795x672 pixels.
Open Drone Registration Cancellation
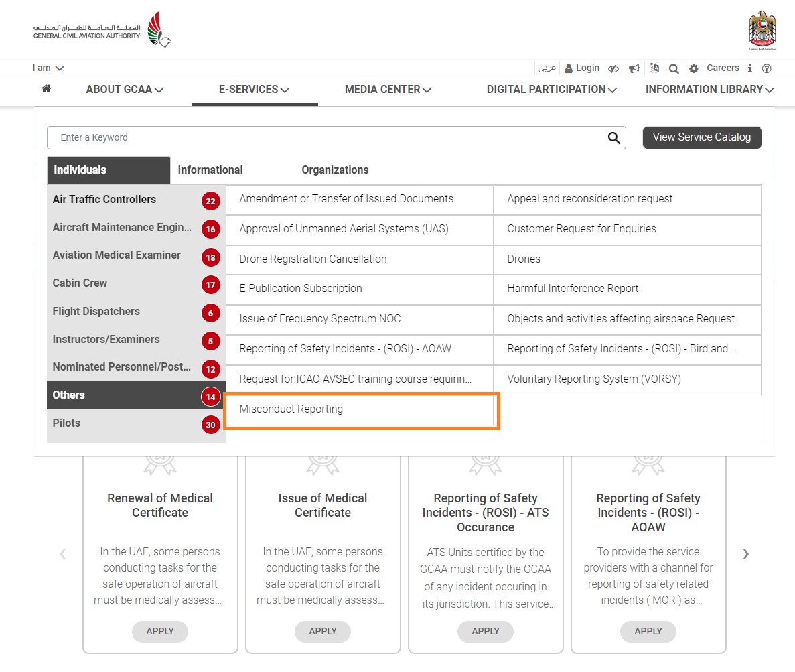pyautogui.click(x=360, y=259)
